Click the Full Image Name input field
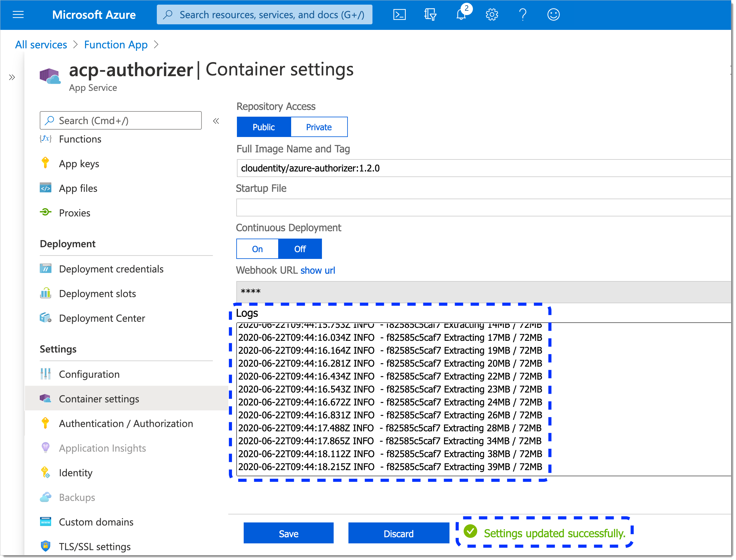Viewport: 736px width, 560px height. [x=483, y=168]
